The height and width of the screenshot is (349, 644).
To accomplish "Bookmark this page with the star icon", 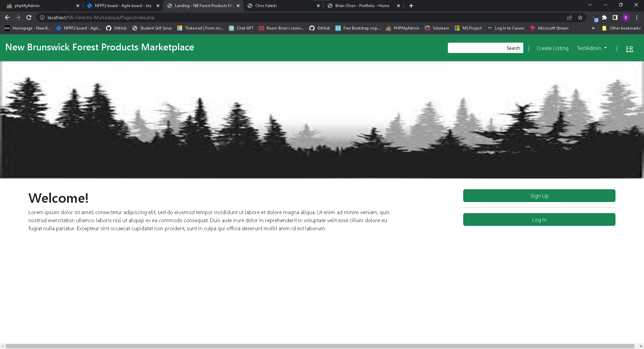I will pos(580,17).
